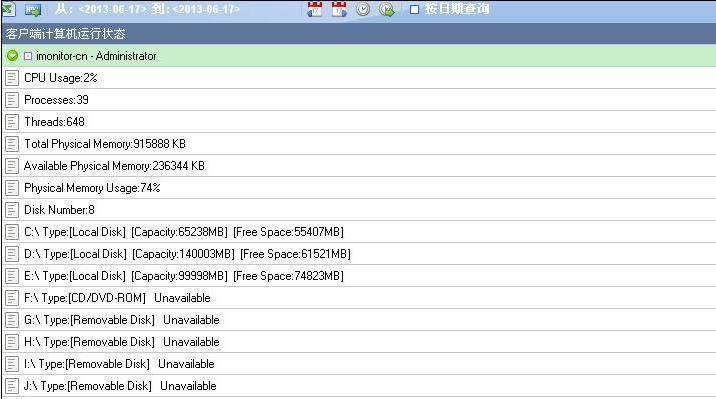Click the document icon beside Processes:39
Image resolution: width=716 pixels, height=399 pixels.
point(12,100)
